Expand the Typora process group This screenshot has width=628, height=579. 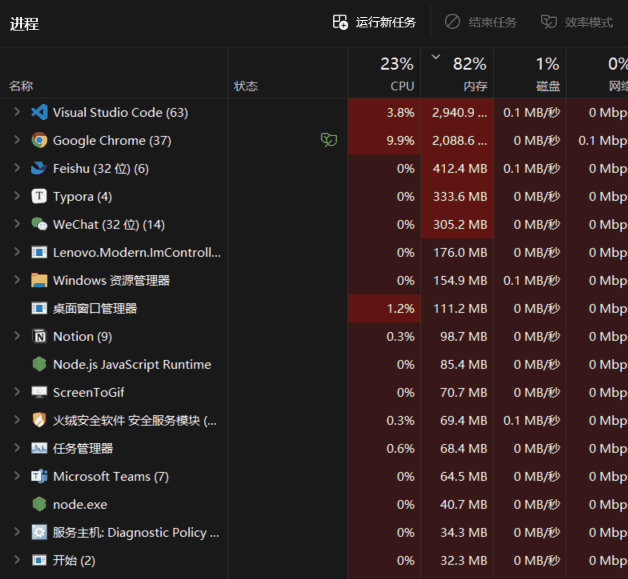(x=17, y=196)
